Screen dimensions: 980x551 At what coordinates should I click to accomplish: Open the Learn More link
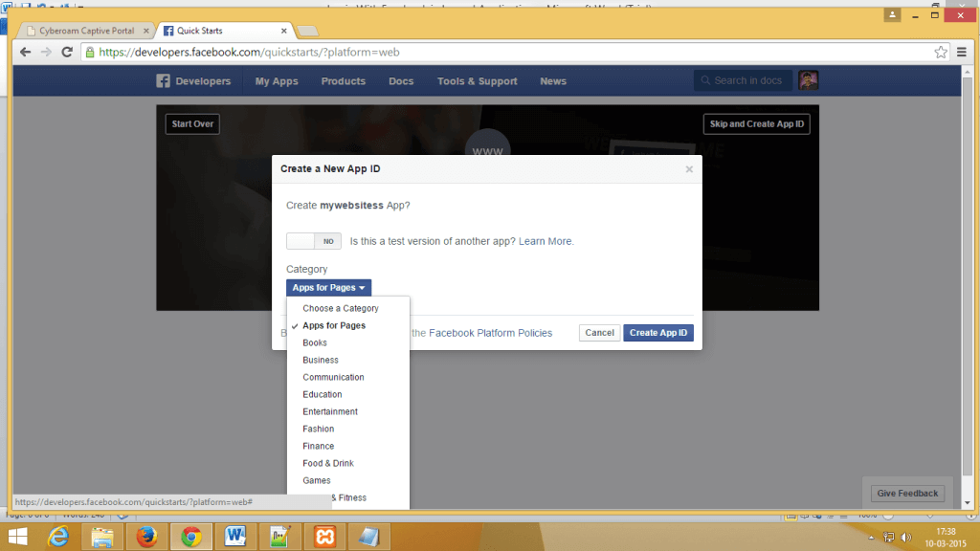(x=545, y=241)
